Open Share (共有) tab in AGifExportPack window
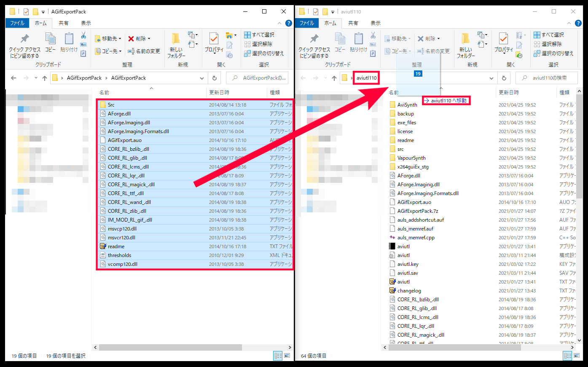The width and height of the screenshot is (588, 367). (64, 23)
